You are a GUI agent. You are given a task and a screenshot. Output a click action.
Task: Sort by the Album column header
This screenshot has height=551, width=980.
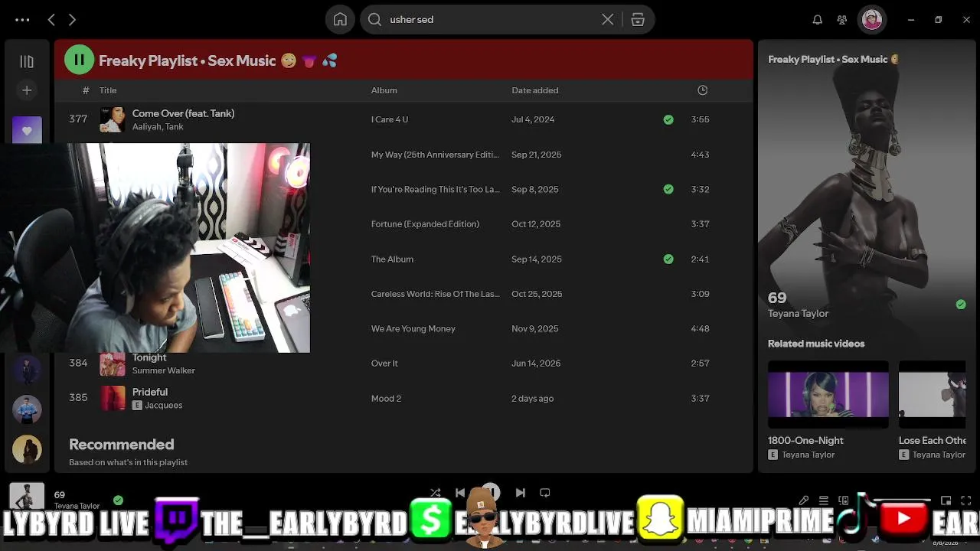(384, 90)
